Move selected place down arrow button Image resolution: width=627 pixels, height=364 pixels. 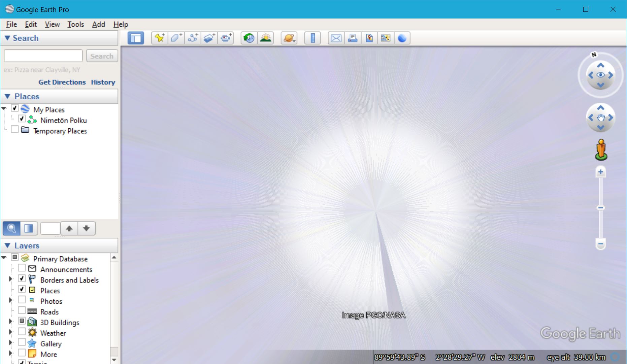tap(87, 228)
